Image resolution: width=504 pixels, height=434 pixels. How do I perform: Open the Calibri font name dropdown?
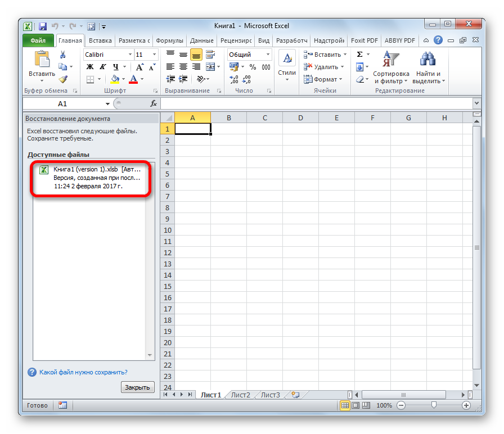coord(130,55)
